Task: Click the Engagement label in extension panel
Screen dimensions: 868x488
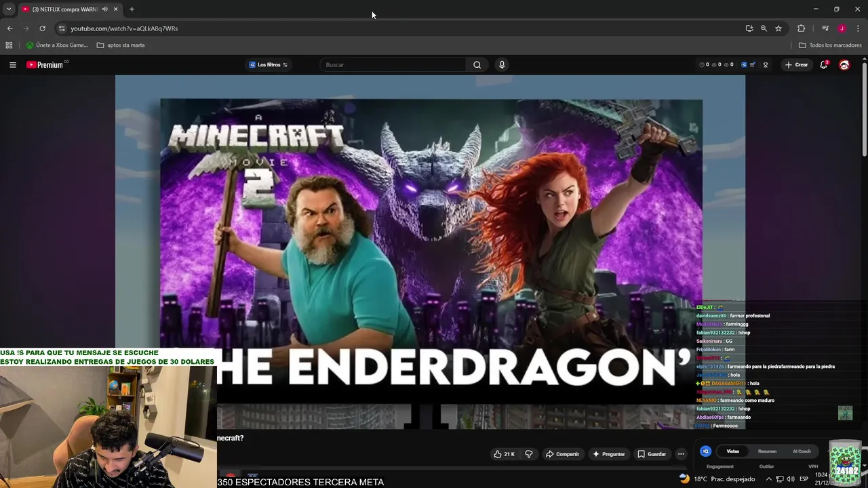Action: [x=719, y=466]
